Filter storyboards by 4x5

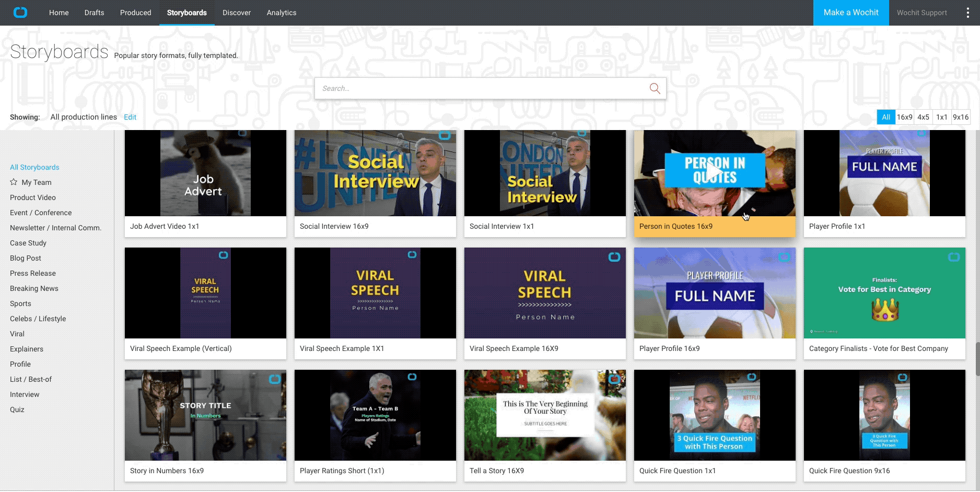(923, 117)
